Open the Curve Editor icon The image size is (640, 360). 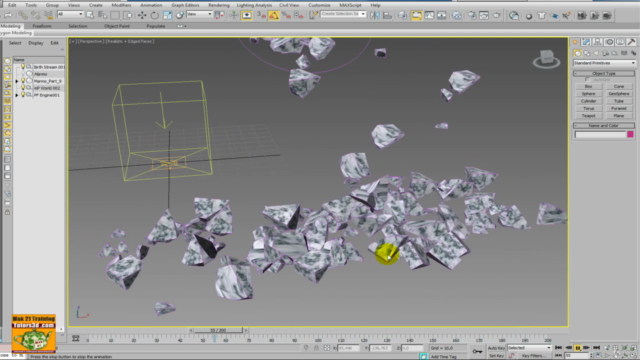(429, 15)
